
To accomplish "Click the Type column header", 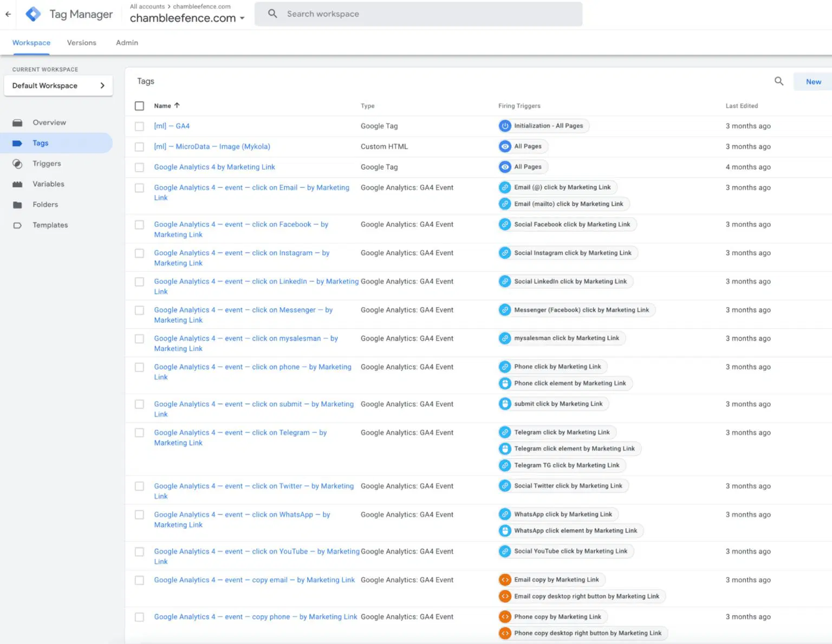I will 368,106.
